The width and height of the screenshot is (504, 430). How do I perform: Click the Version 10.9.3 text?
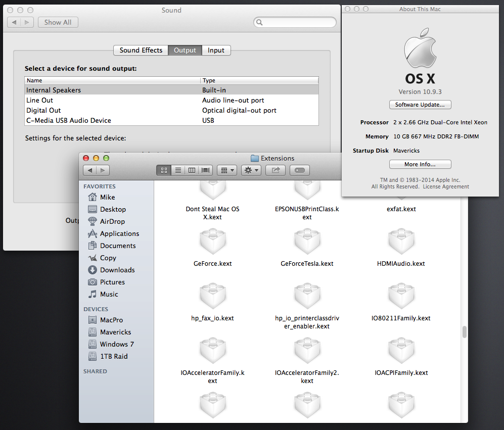(x=420, y=92)
